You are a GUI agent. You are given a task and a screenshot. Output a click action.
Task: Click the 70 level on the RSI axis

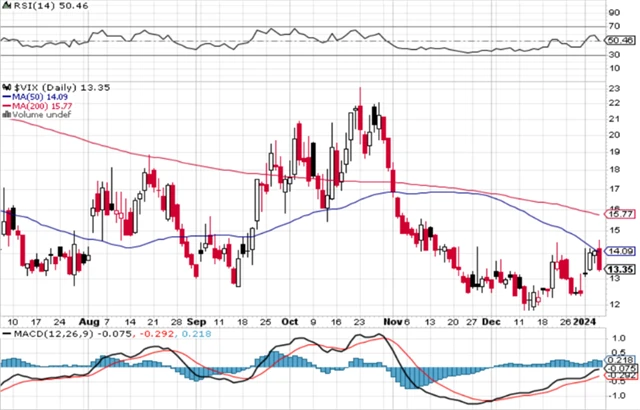tap(614, 27)
